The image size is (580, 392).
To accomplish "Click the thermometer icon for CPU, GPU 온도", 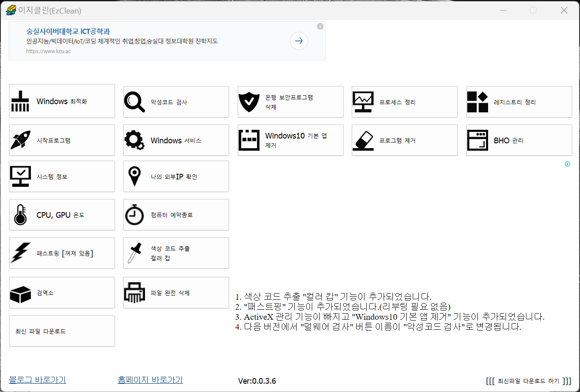I will click(20, 215).
